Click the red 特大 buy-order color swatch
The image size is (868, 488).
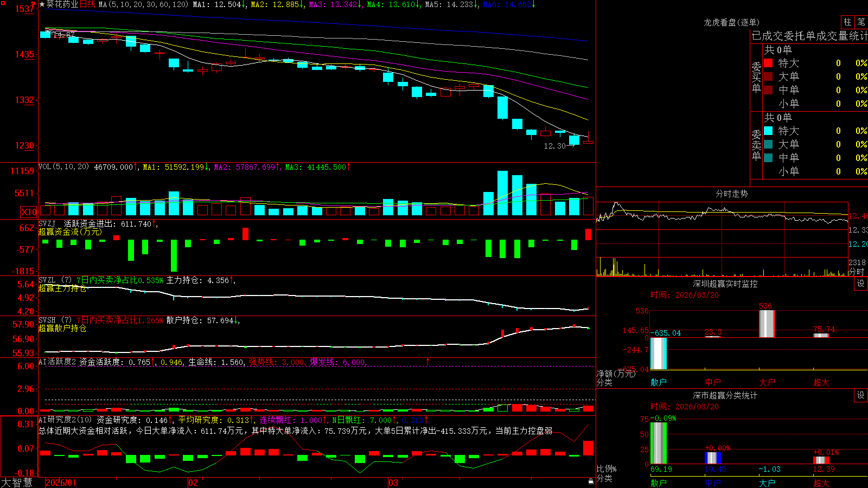click(768, 63)
